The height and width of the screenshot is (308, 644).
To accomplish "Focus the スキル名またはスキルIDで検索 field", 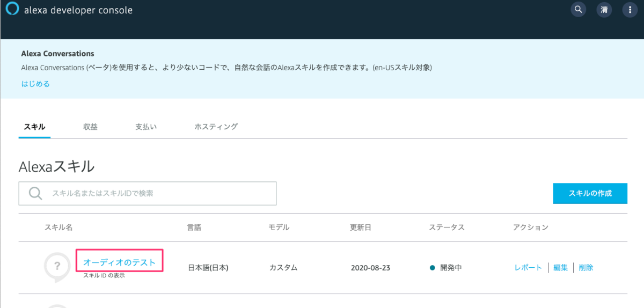I will tap(148, 193).
